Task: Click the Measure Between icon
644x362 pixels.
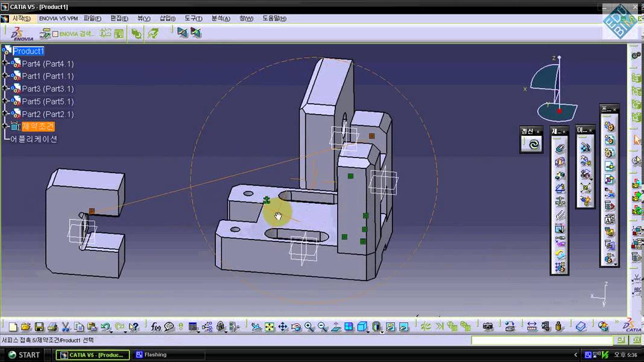Action: tap(531, 326)
